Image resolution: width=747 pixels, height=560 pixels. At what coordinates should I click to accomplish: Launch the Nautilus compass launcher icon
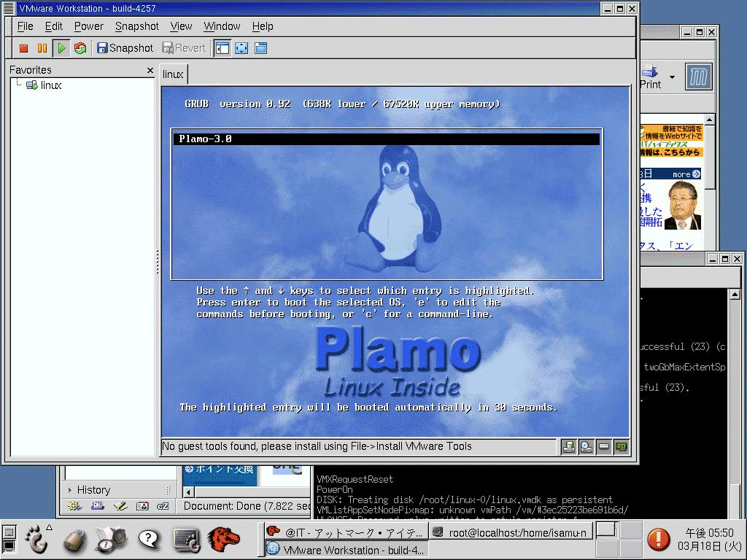click(x=111, y=540)
